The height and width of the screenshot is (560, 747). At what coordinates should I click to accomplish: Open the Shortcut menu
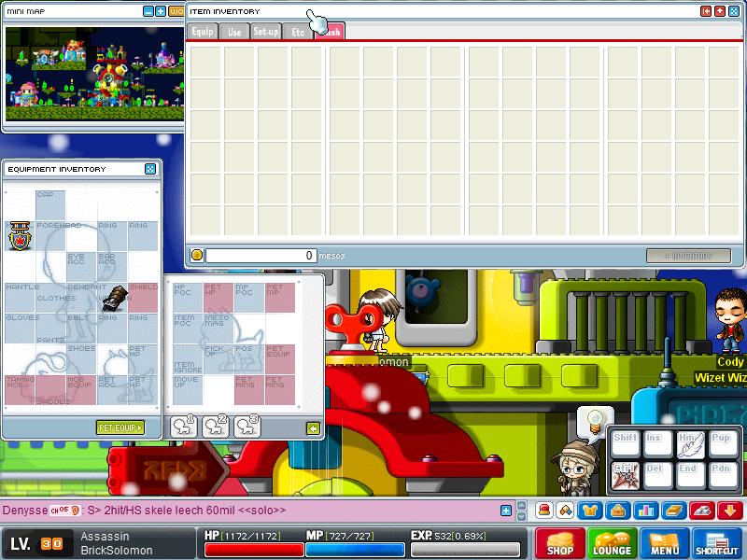coord(717,543)
